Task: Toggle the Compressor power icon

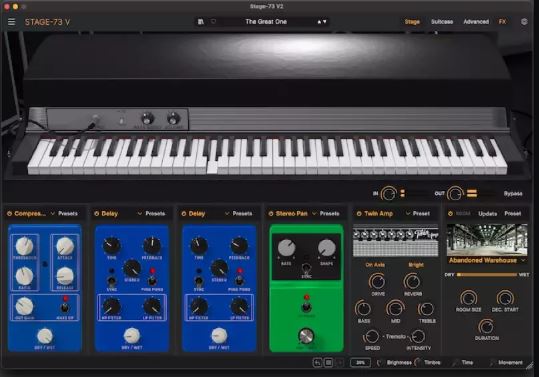Action: (x=9, y=214)
